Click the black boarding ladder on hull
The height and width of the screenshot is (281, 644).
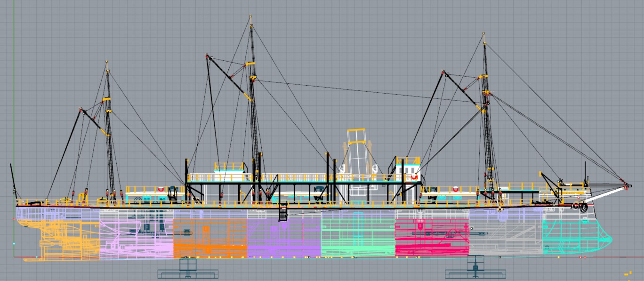[283, 213]
